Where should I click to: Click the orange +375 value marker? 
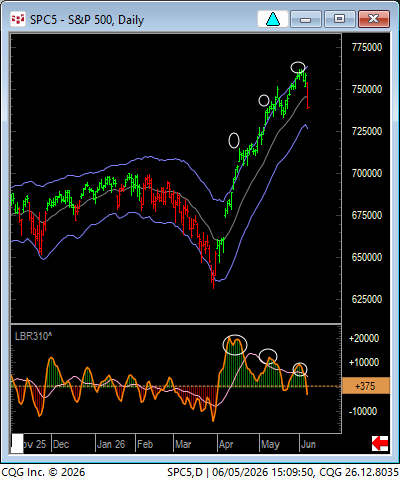(366, 386)
